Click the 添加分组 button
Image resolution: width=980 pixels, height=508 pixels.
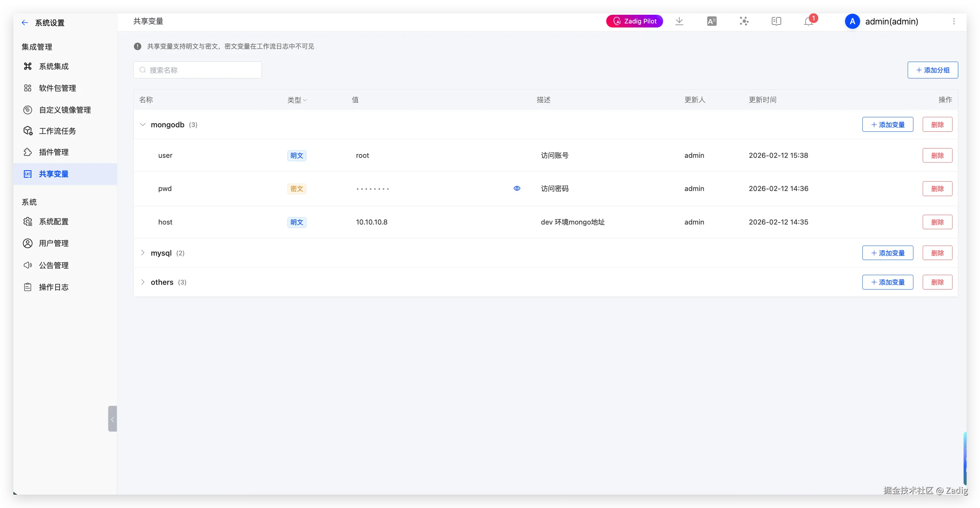[x=932, y=70]
